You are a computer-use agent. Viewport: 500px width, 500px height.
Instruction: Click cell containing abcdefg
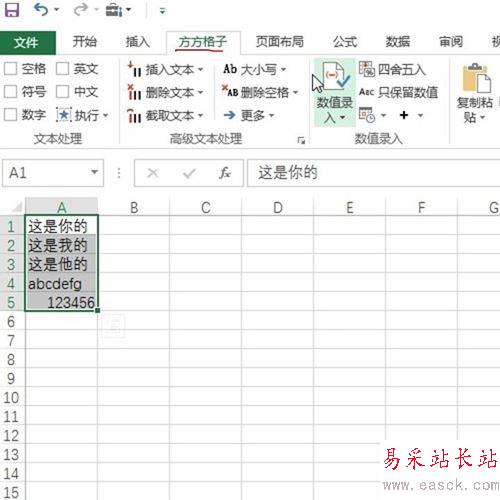pos(61,283)
